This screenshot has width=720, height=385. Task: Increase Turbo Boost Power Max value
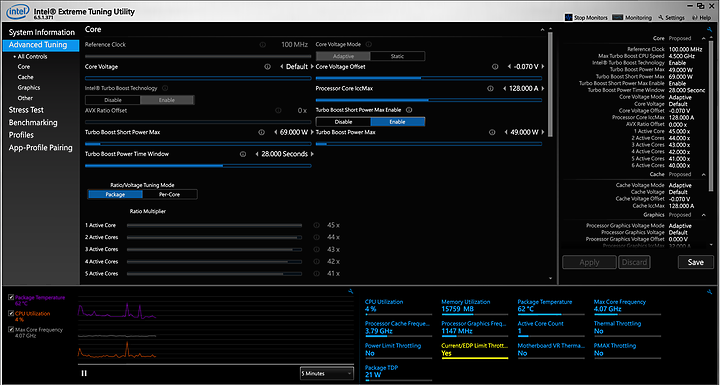[x=543, y=132]
